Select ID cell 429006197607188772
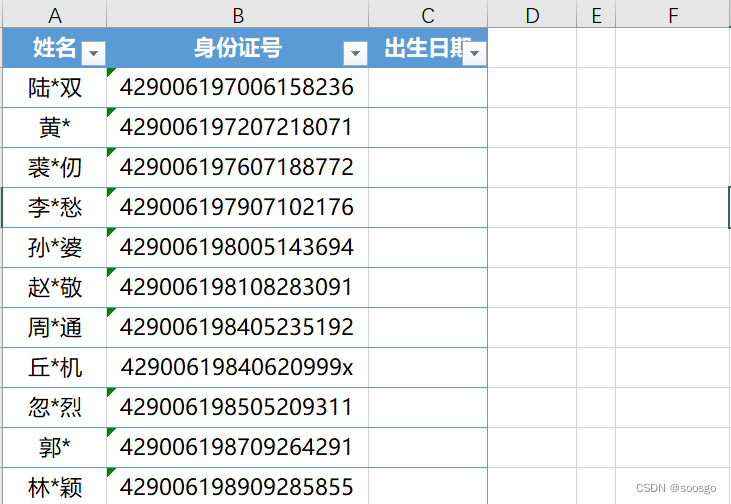 click(x=238, y=168)
